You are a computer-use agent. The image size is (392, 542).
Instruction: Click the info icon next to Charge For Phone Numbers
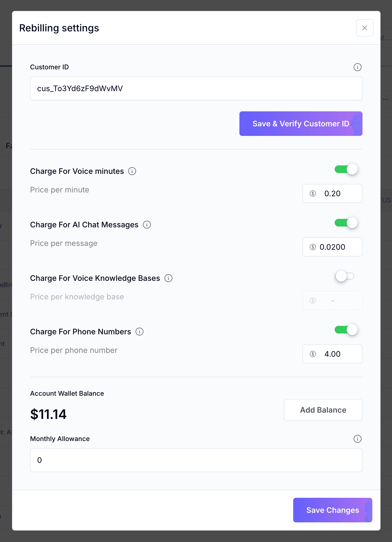[x=139, y=332]
